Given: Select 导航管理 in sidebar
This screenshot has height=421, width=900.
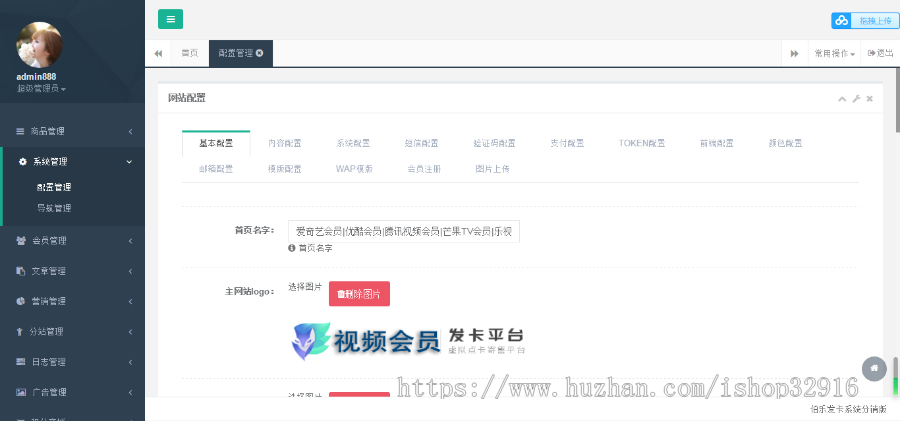Looking at the screenshot, I should [54, 208].
